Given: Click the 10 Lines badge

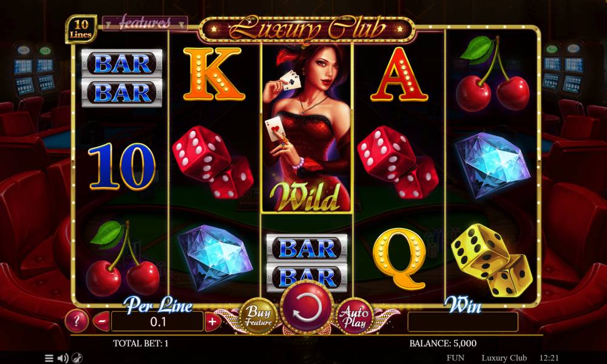Looking at the screenshot, I should [81, 29].
